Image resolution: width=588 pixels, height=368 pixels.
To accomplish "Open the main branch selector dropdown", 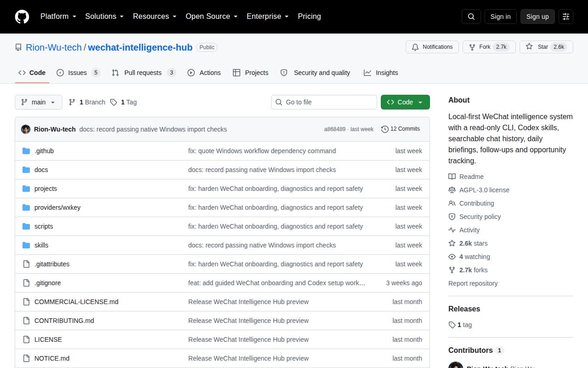I will pyautogui.click(x=39, y=102).
